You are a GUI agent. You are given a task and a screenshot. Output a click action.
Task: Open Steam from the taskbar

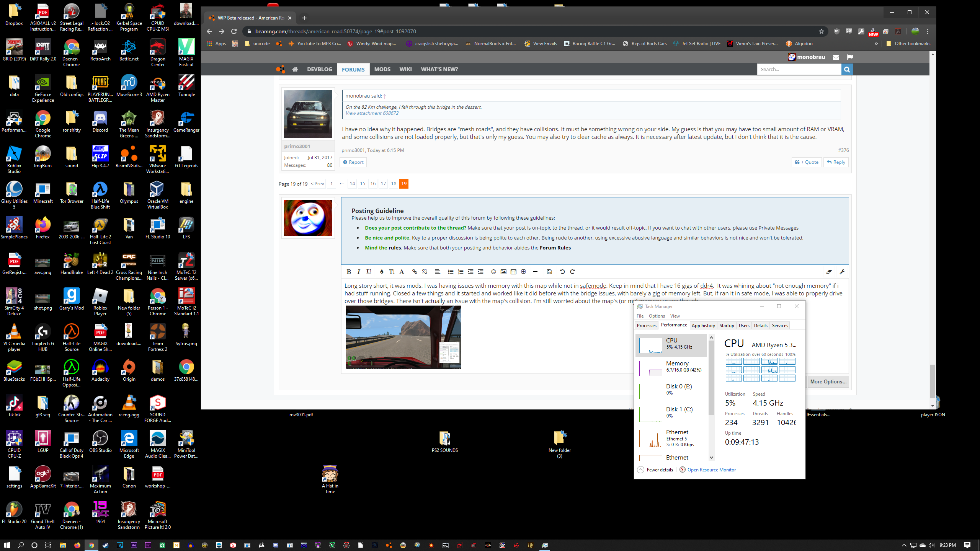point(106,545)
